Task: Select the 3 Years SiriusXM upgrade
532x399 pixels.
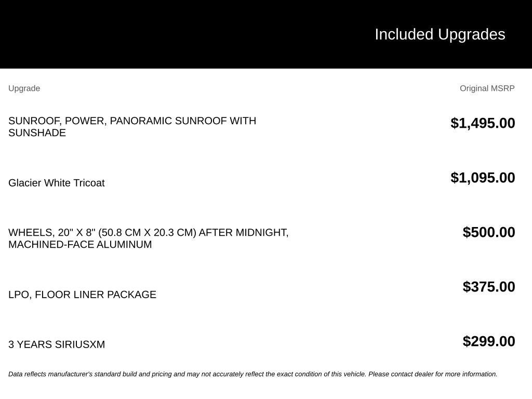Action: coord(57,344)
